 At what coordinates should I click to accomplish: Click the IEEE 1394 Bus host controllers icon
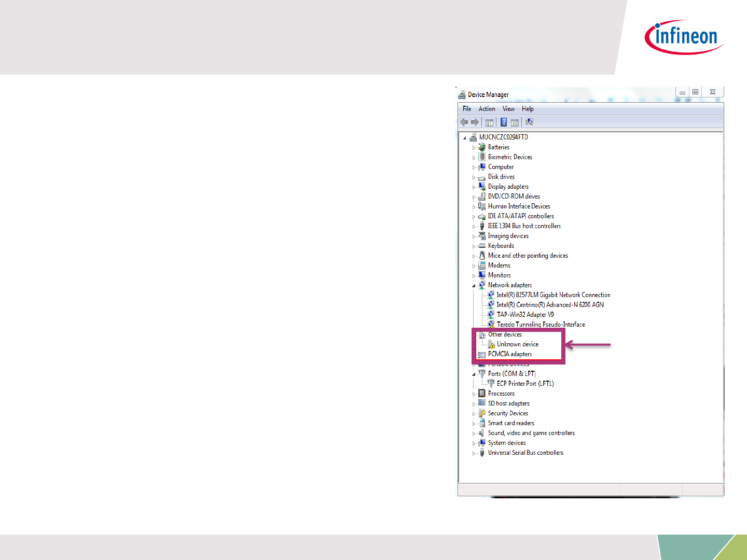click(x=482, y=226)
